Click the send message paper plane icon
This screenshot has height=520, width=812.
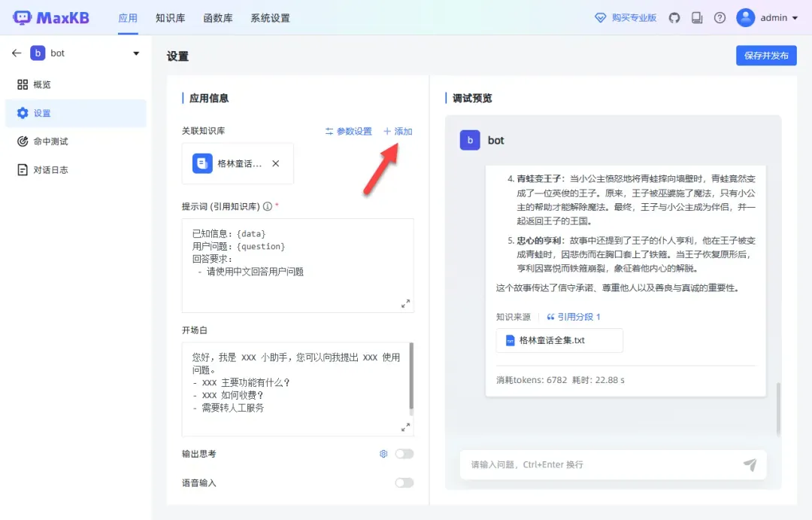coord(750,464)
